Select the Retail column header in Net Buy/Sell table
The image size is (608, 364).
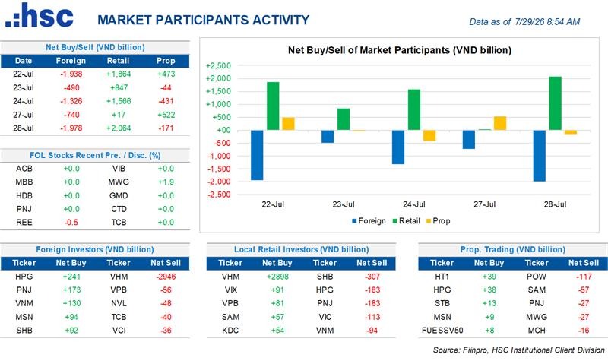click(118, 61)
